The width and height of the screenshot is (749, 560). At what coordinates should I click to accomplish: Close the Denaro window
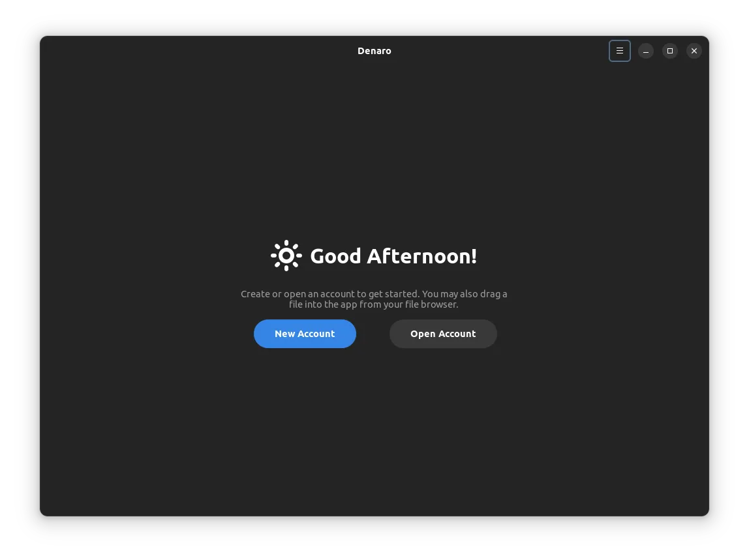pyautogui.click(x=694, y=51)
